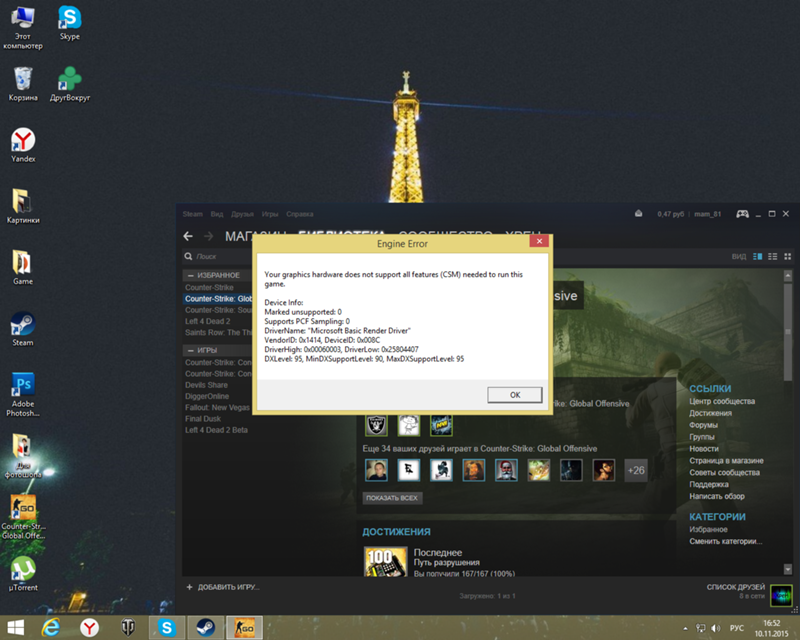The width and height of the screenshot is (800, 640).
Task: Open the Вид menu in Steam
Action: click(217, 214)
